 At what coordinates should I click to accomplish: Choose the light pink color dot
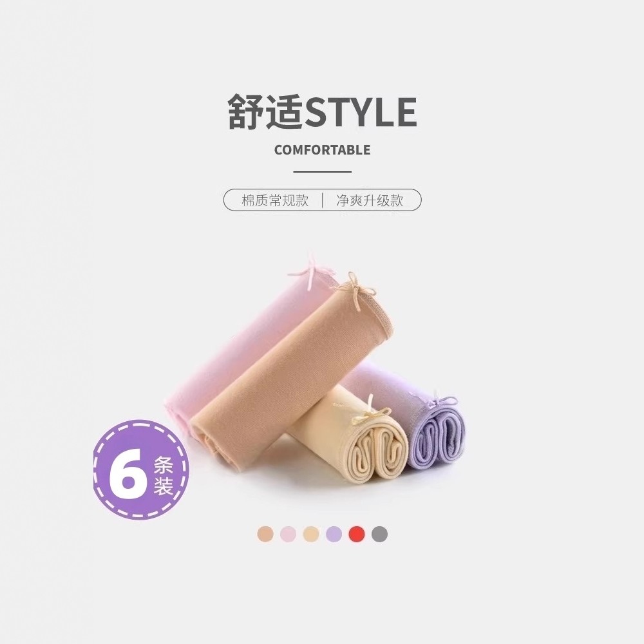[x=288, y=534]
